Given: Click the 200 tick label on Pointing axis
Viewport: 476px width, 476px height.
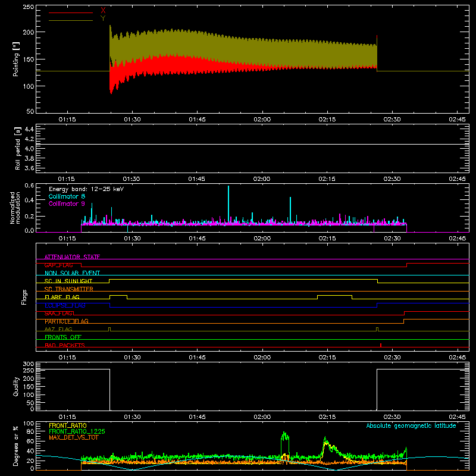Looking at the screenshot, I should point(29,32).
